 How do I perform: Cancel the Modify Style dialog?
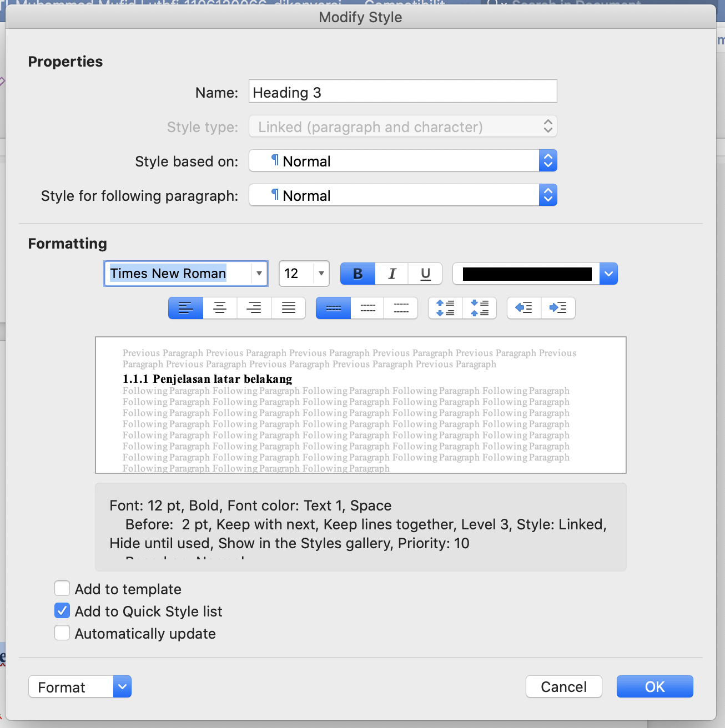click(x=563, y=686)
